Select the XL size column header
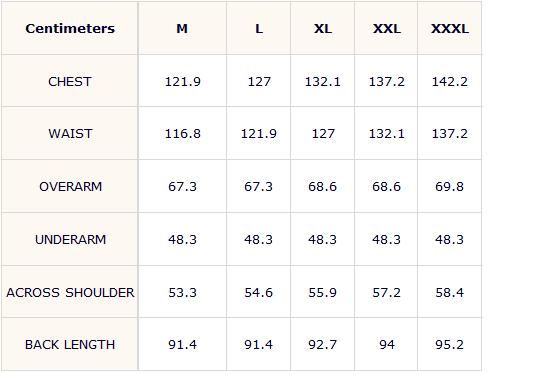The height and width of the screenshot is (374, 549). 322,28
